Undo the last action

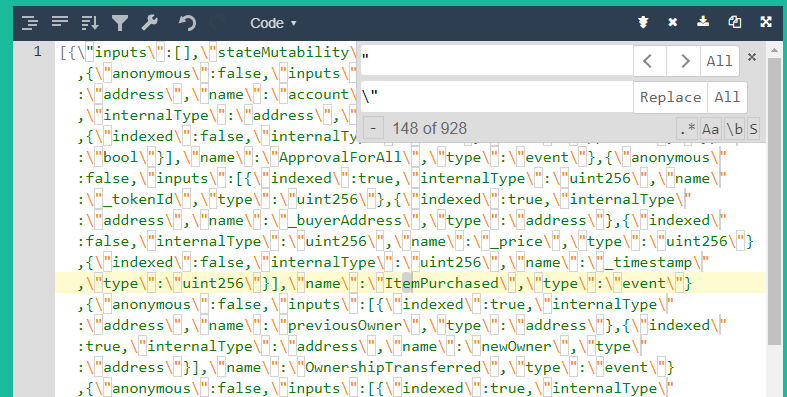[187, 23]
